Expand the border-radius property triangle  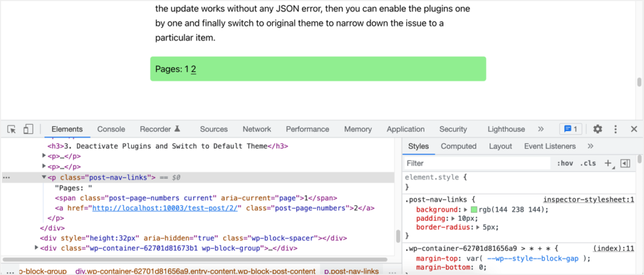479,227
